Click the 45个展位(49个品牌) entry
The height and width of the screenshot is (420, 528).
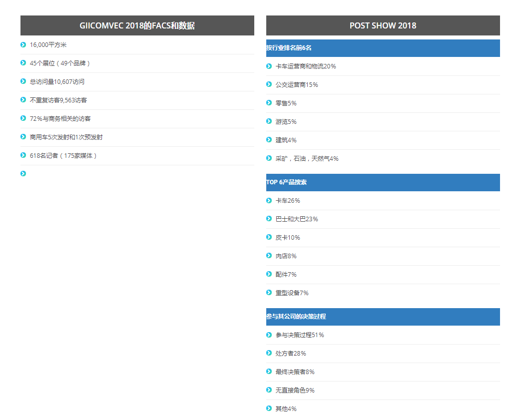pyautogui.click(x=60, y=63)
